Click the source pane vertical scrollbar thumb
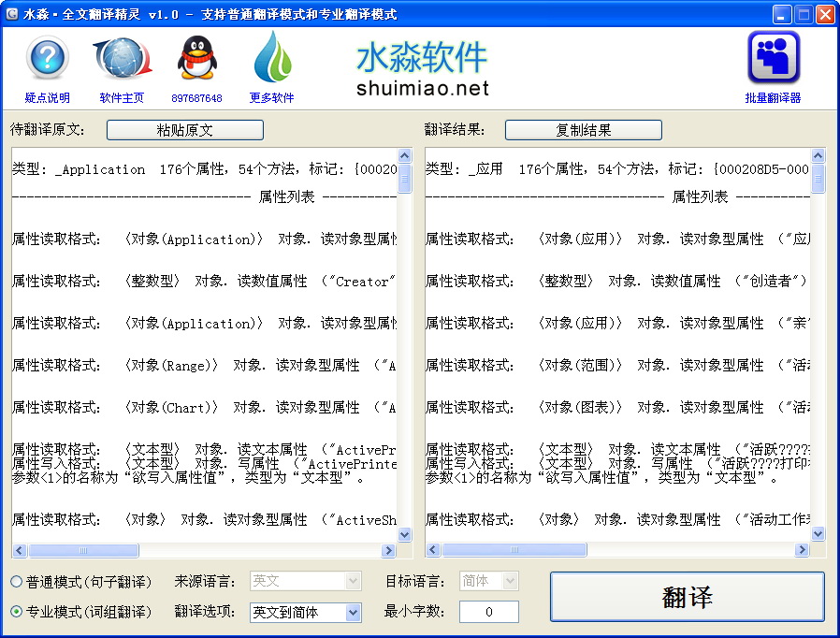This screenshot has width=840, height=638. 405,179
